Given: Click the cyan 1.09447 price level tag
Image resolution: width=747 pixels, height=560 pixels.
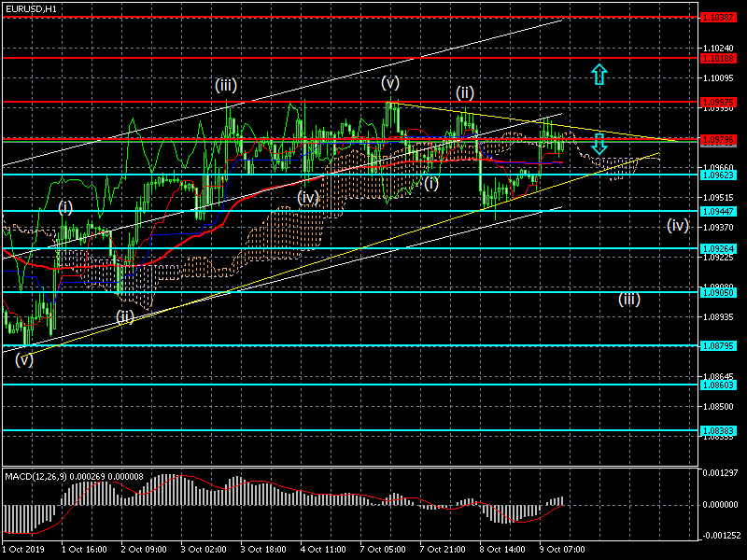Looking at the screenshot, I should click(x=718, y=211).
